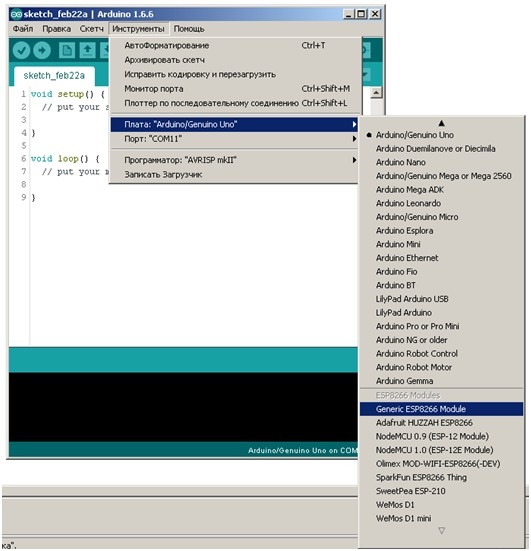Expand the Программатор: "AVRISP mkII" submenu

(234, 160)
